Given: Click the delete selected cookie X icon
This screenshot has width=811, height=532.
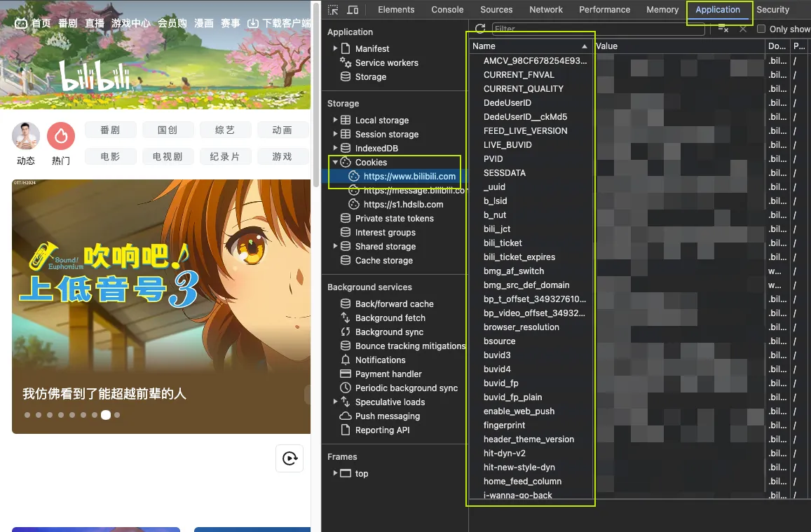Looking at the screenshot, I should (x=743, y=29).
